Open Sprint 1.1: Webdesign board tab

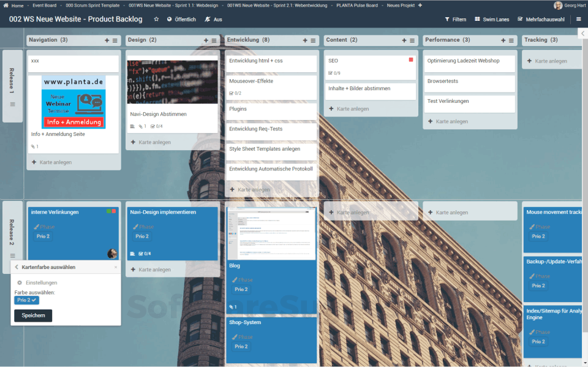[173, 6]
